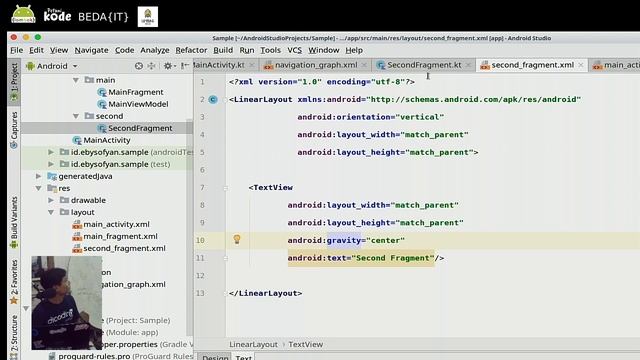The image size is (640, 360).
Task: Open the View menu
Action: point(59,50)
